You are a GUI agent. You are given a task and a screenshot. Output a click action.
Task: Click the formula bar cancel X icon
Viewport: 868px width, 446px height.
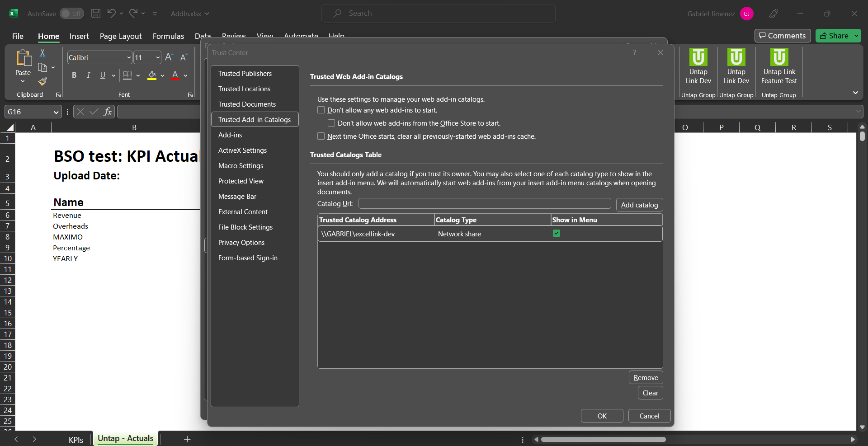pos(80,112)
